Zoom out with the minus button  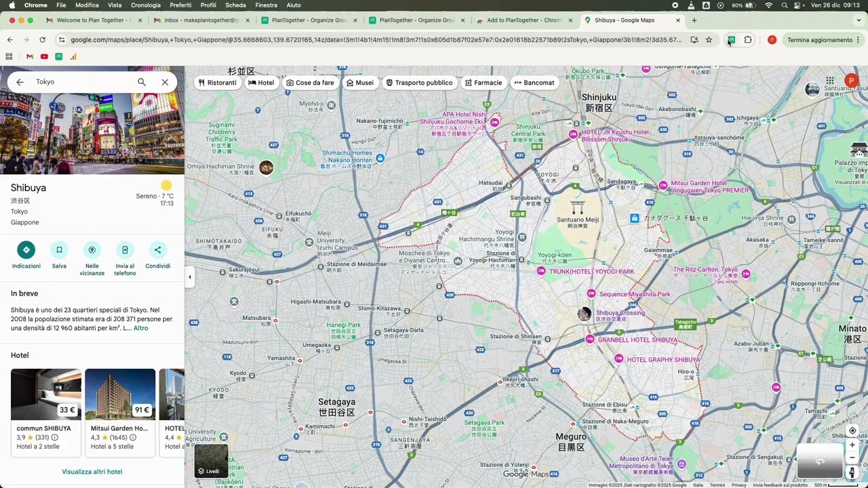pos(852,457)
